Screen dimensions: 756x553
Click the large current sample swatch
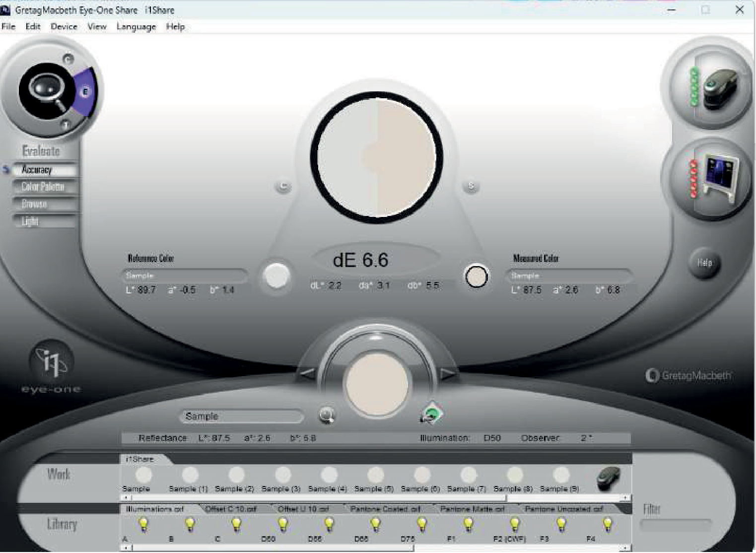click(377, 384)
